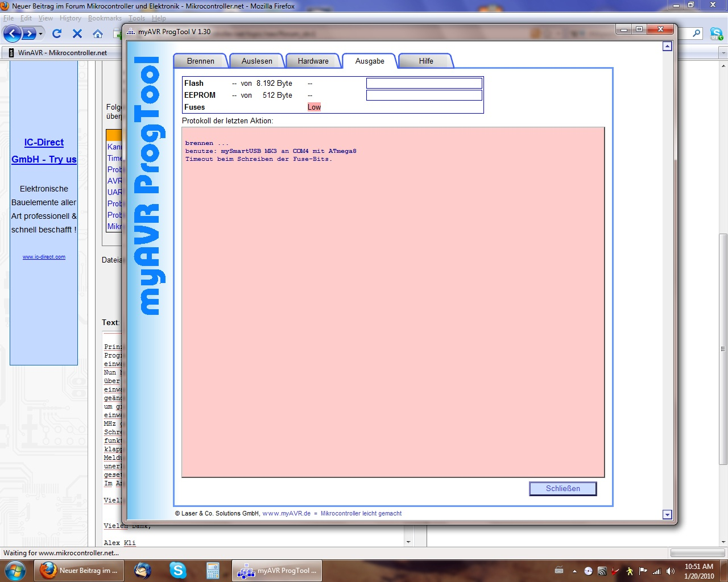Viewport: 728px width, 582px height.
Task: Click the volume speaker tray icon
Action: coord(671,571)
